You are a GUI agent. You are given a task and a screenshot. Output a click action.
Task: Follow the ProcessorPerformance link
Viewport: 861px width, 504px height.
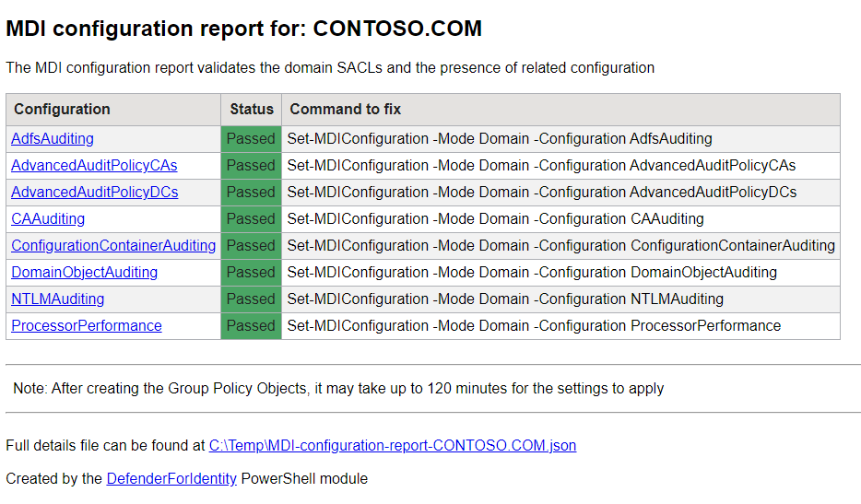[x=87, y=326]
